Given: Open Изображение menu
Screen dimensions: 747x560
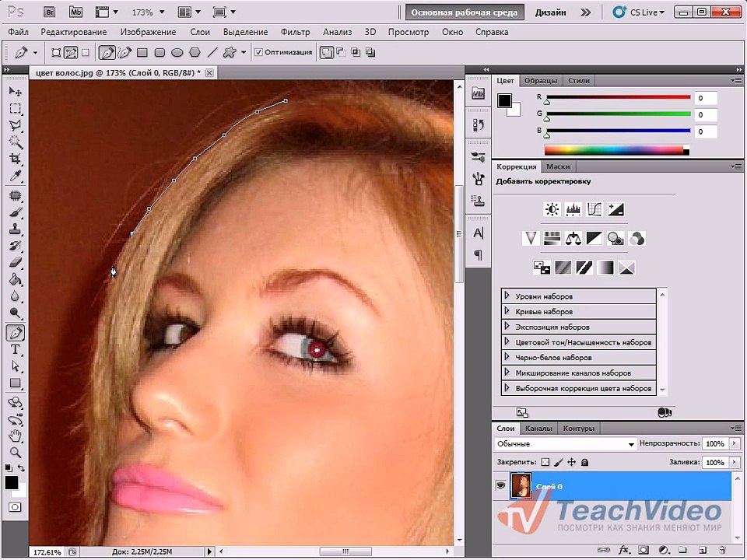Looking at the screenshot, I should [x=148, y=32].
